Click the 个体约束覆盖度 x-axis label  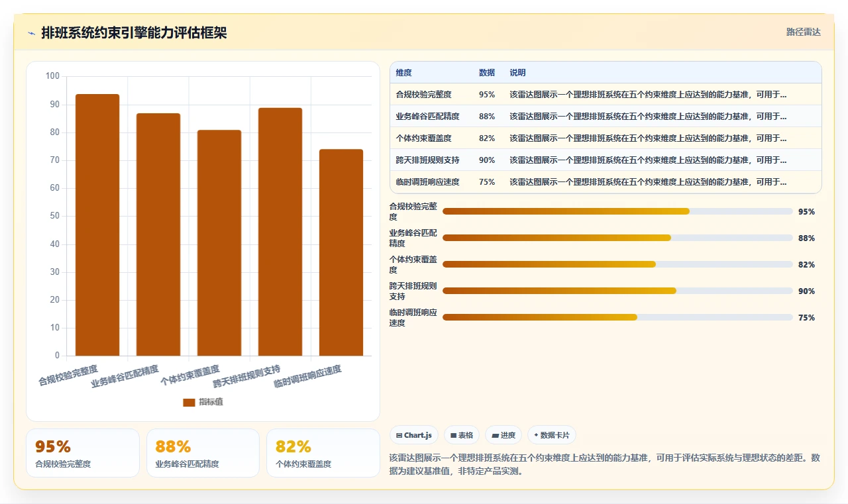(189, 375)
